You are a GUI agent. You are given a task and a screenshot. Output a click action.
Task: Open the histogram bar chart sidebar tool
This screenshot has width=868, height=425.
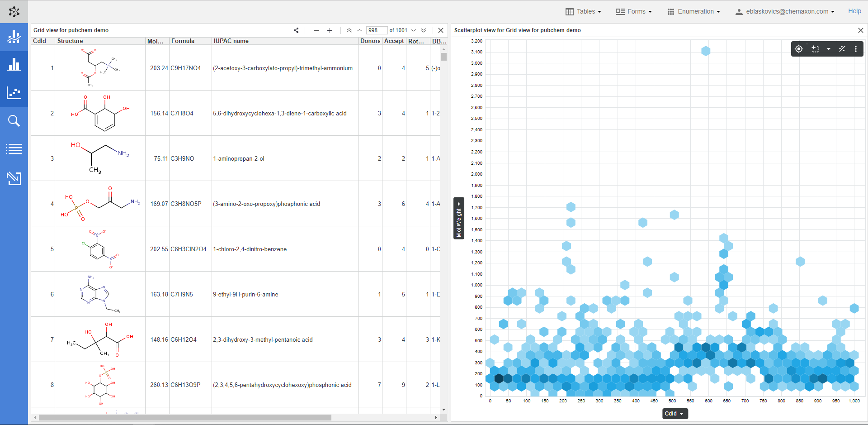click(x=14, y=65)
